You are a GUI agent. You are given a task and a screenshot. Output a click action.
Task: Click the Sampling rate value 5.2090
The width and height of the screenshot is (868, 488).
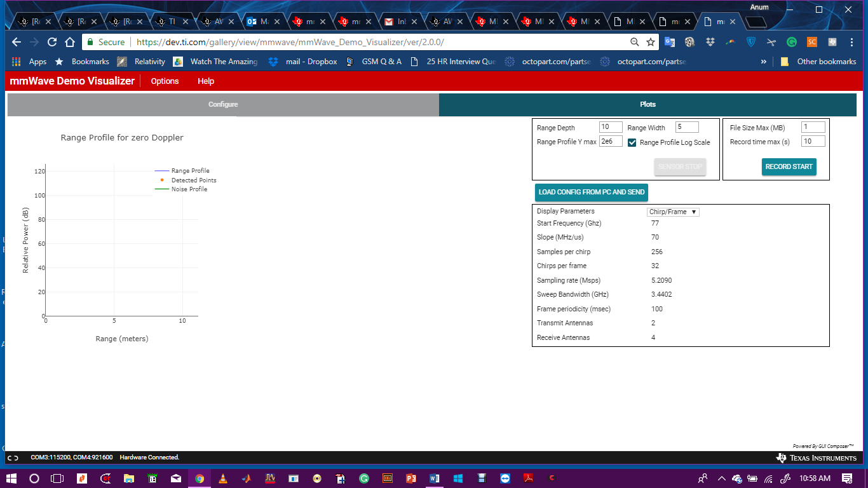point(661,280)
